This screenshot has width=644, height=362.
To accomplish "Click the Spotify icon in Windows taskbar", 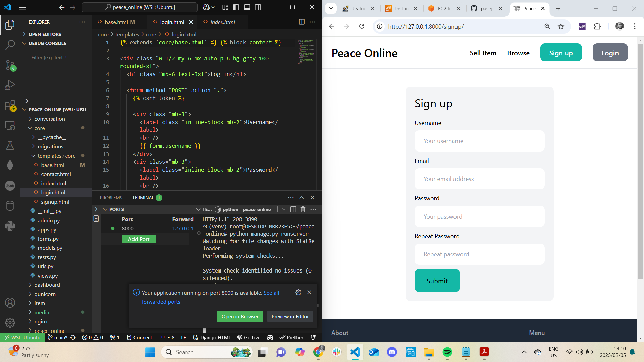I will [447, 352].
